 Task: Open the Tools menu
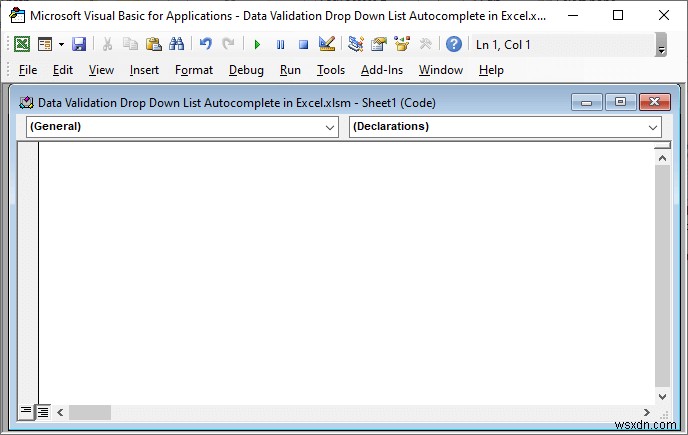(331, 70)
